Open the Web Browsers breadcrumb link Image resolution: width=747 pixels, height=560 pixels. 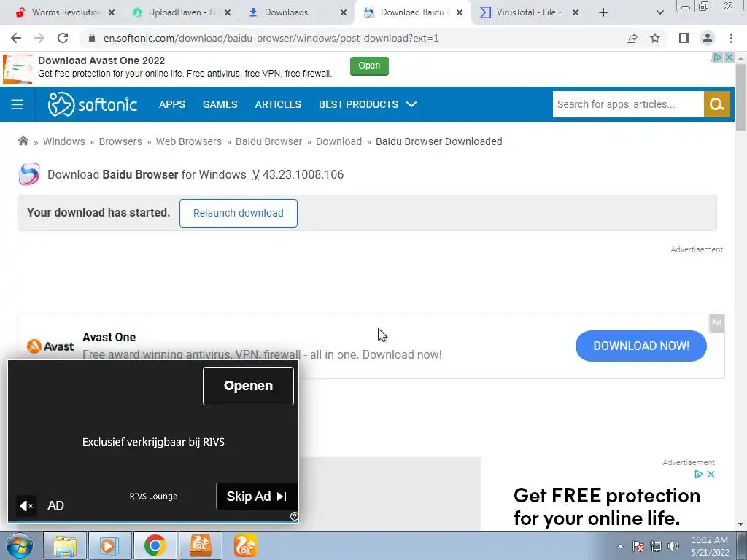pyautogui.click(x=189, y=141)
